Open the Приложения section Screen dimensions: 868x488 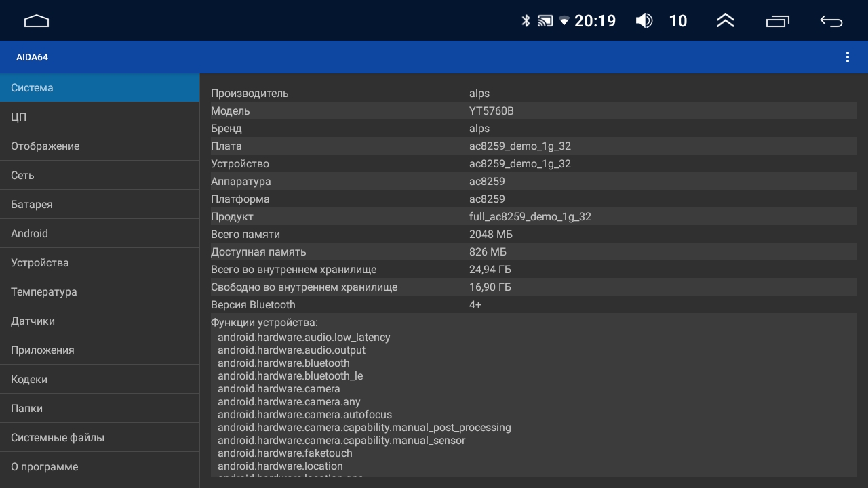pos(100,350)
